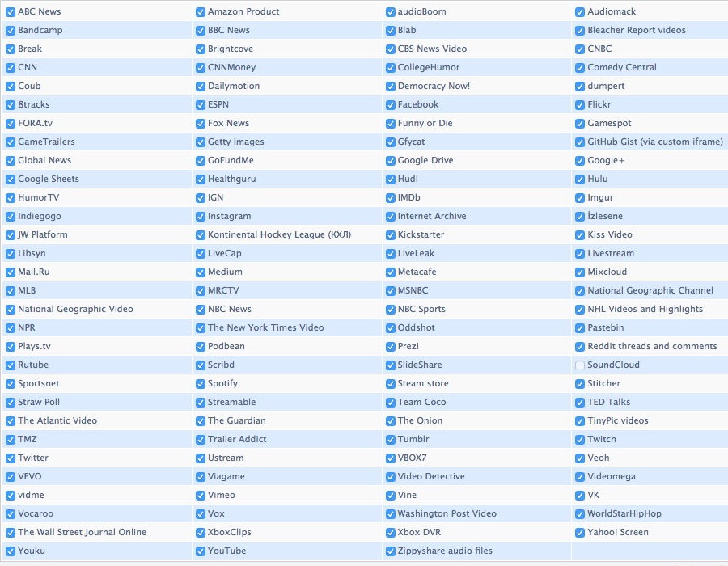Select the Funny or Die label
728x566 pixels.
tap(425, 123)
